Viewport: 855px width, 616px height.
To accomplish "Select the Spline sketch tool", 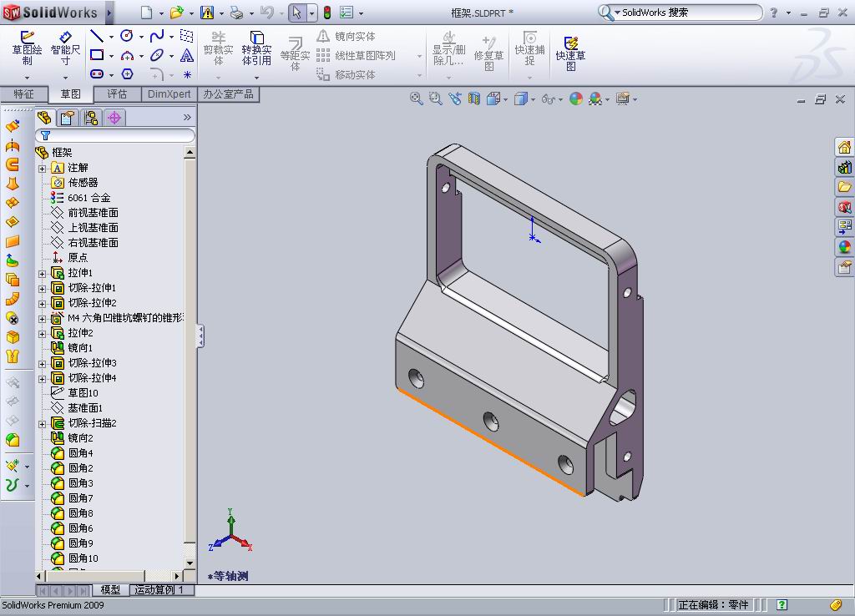I will point(156,36).
